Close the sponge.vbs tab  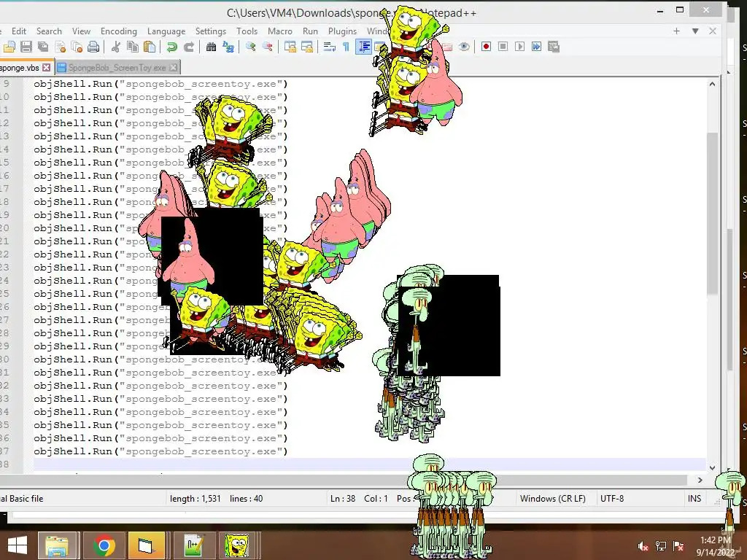coord(46,68)
